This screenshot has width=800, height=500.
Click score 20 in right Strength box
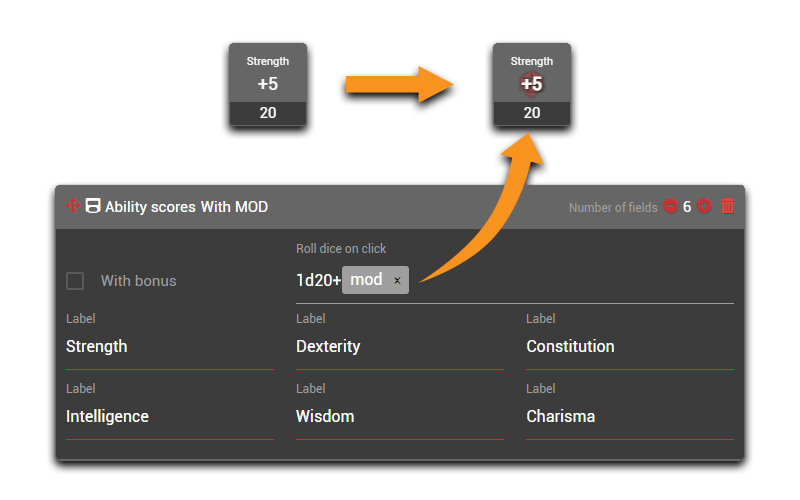tap(532, 113)
